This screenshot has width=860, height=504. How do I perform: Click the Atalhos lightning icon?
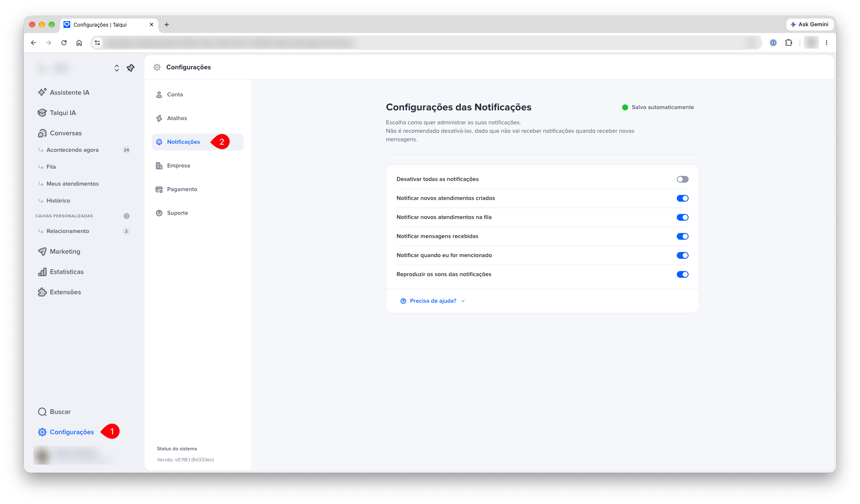pyautogui.click(x=159, y=118)
